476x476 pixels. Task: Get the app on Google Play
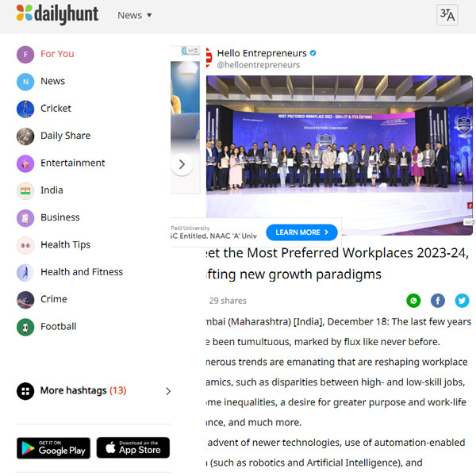pos(53,447)
